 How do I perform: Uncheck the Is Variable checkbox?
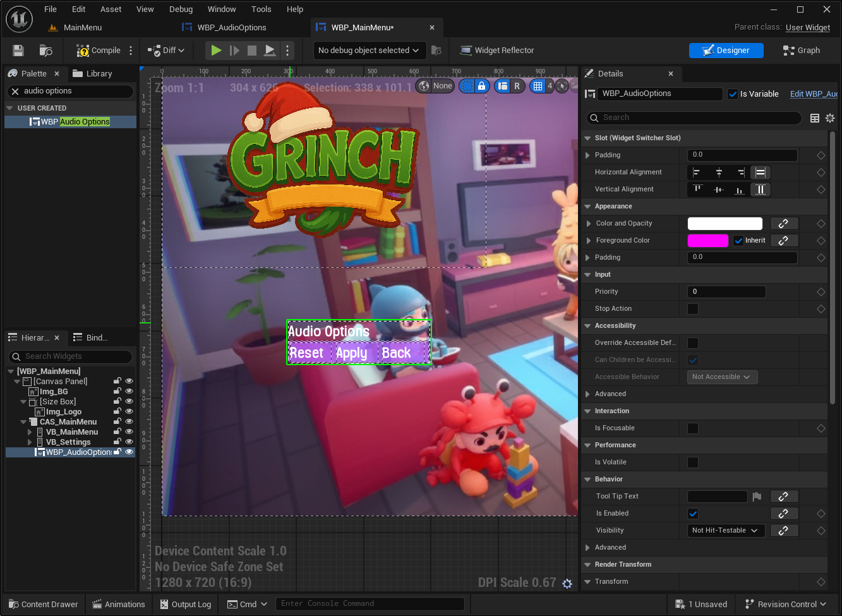click(x=733, y=94)
